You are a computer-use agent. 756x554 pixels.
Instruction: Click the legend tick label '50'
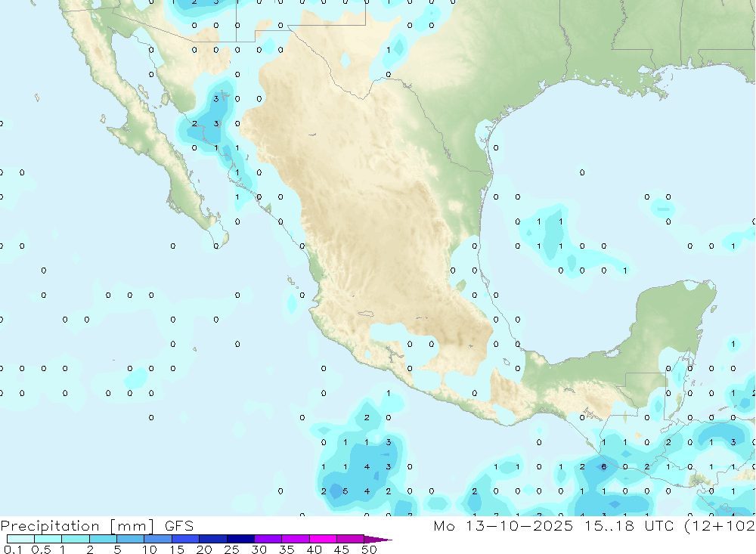click(x=370, y=549)
